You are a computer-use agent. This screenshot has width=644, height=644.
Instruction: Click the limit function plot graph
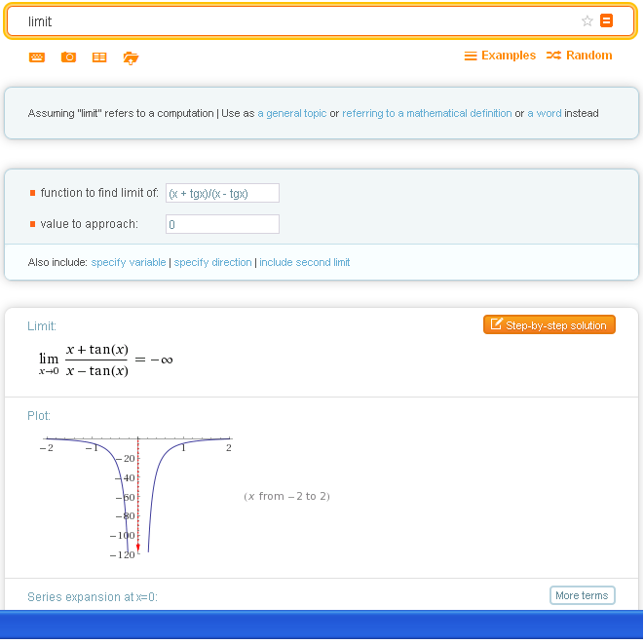136,497
